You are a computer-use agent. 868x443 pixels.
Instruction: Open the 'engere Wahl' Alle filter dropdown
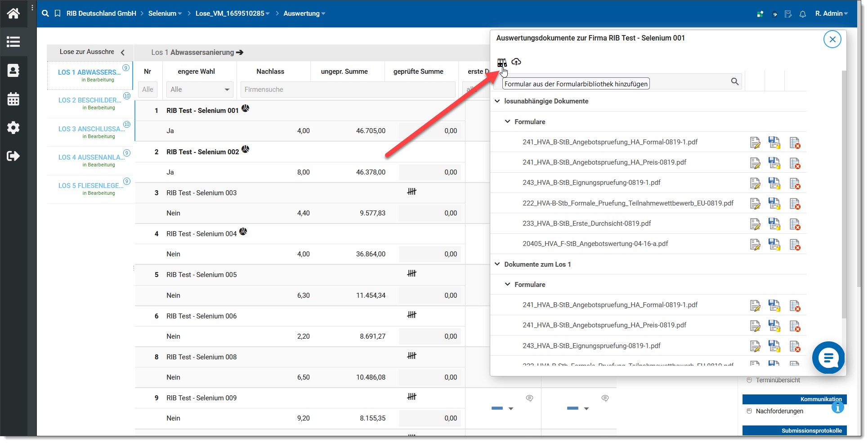tap(199, 89)
